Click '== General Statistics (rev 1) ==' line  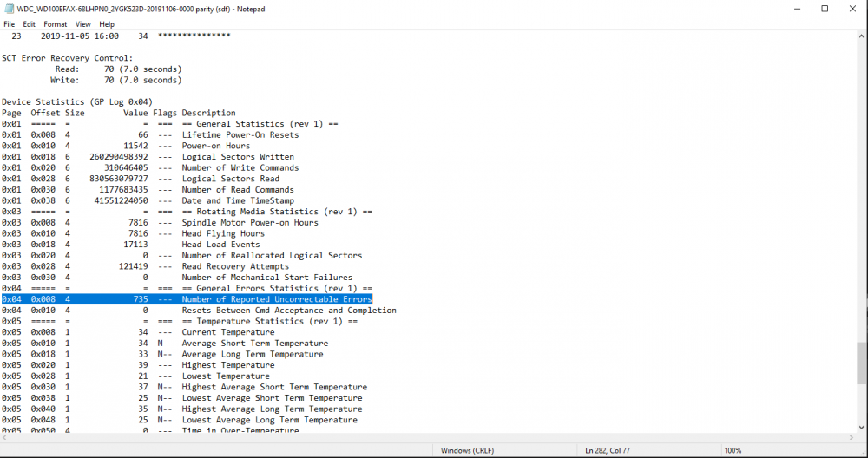tap(170, 124)
